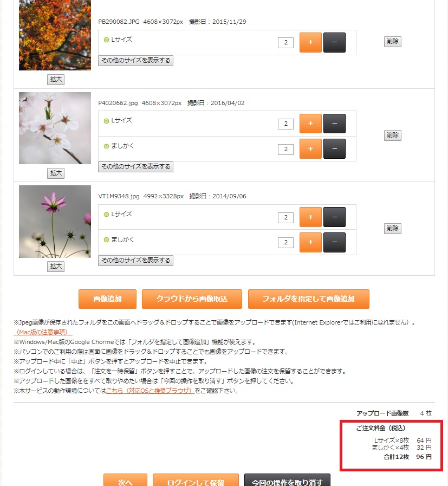Image resolution: width=448 pixels, height=486 pixels.
Task: Select Lサイズ radio for PB290082.JPG
Action: coord(106,40)
